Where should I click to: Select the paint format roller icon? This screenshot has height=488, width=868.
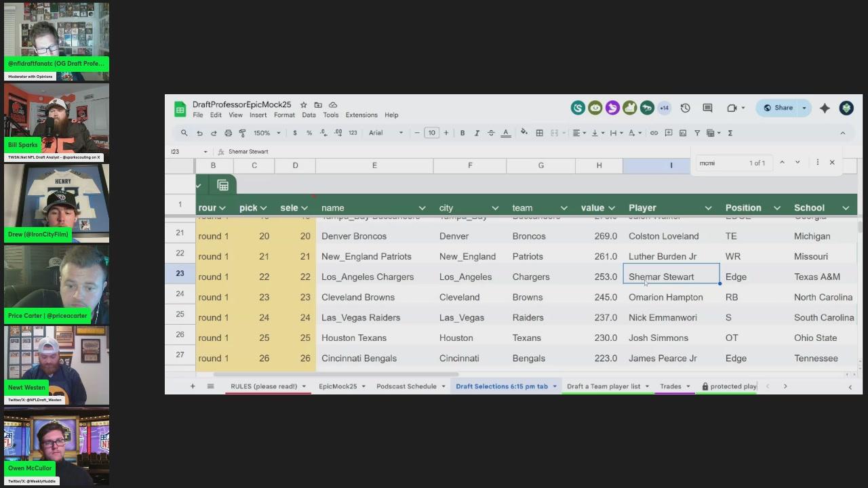242,133
